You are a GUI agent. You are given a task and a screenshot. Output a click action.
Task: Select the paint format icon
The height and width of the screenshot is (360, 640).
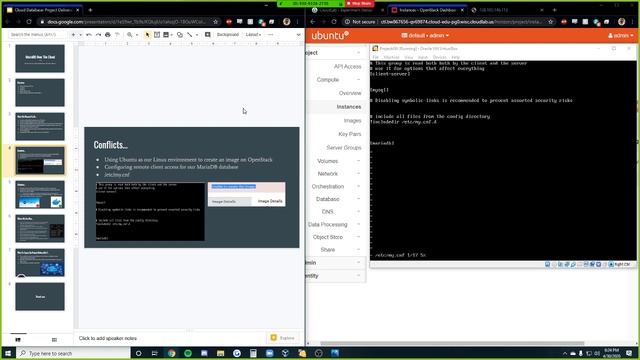click(x=117, y=35)
